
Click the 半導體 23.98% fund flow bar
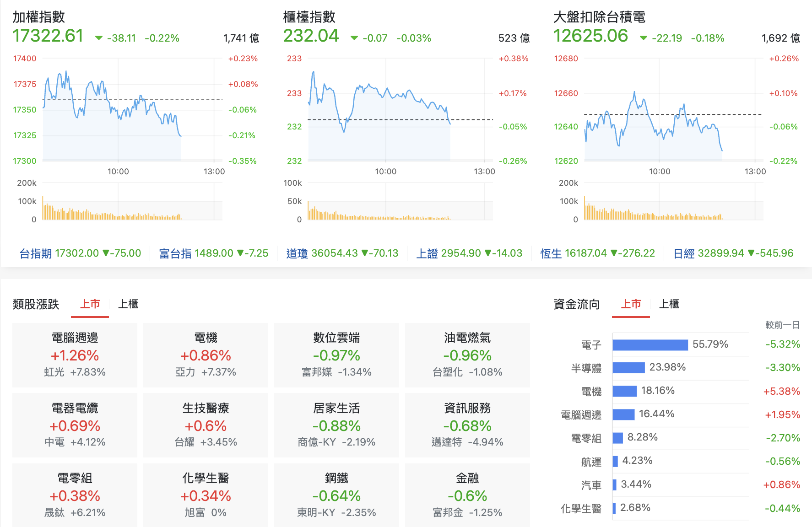[628, 367]
